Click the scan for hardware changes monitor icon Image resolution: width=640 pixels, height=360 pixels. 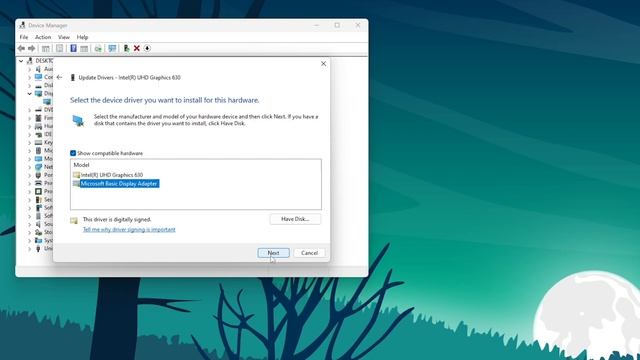pos(112,49)
